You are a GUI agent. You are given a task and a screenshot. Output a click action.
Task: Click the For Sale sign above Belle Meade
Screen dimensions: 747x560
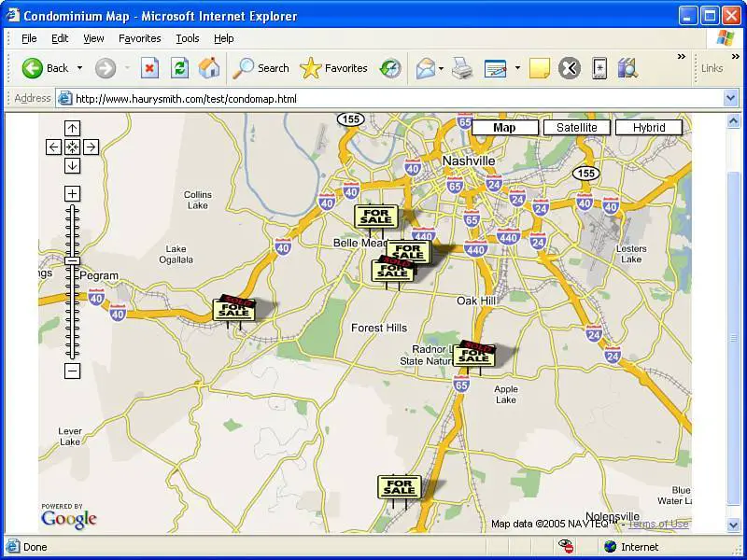[x=376, y=217]
